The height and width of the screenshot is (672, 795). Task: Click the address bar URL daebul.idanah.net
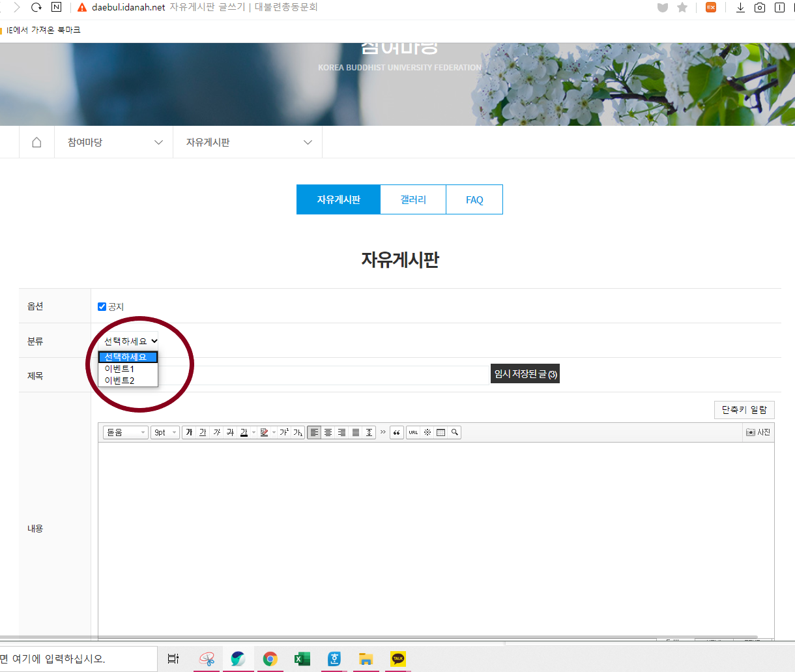point(128,7)
